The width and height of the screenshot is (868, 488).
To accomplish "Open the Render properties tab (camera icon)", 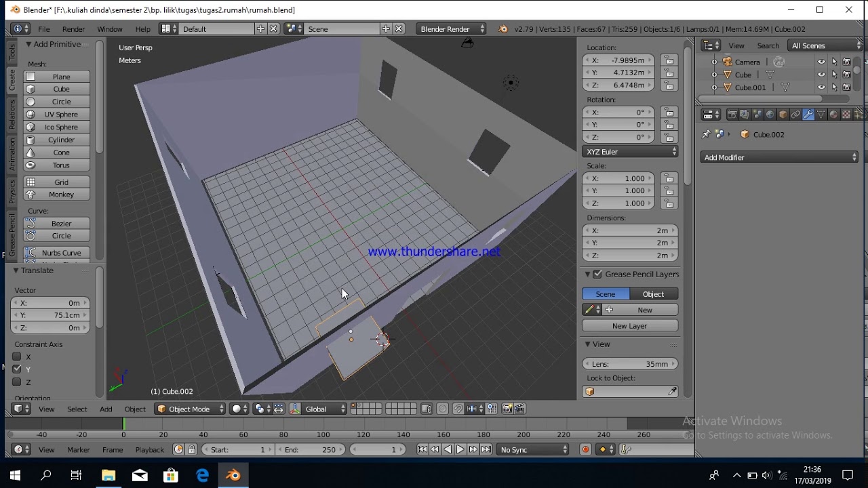I will tap(732, 115).
